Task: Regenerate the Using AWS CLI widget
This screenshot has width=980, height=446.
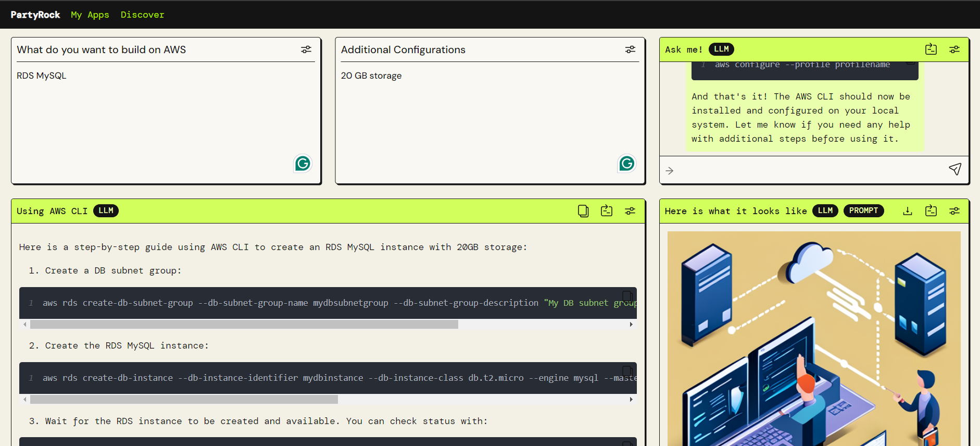Action: tap(607, 211)
